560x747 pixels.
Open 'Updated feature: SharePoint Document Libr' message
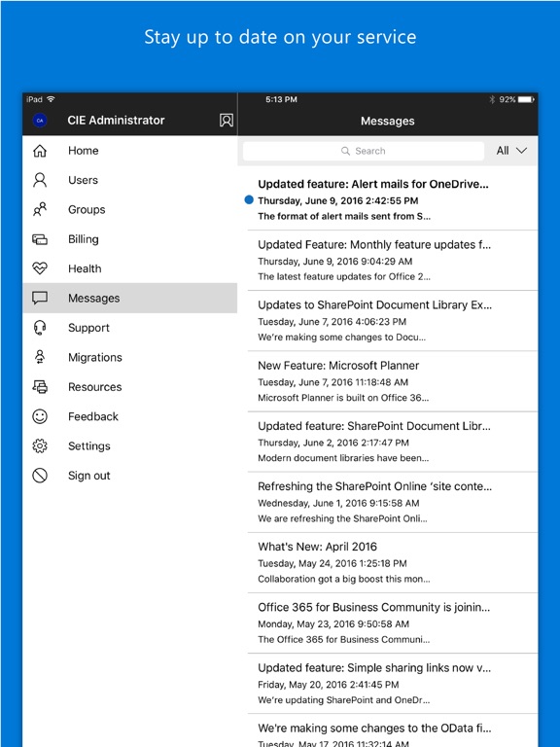pos(388,442)
